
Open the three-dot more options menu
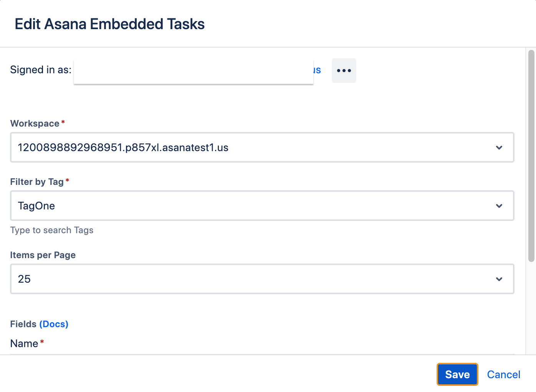(344, 71)
